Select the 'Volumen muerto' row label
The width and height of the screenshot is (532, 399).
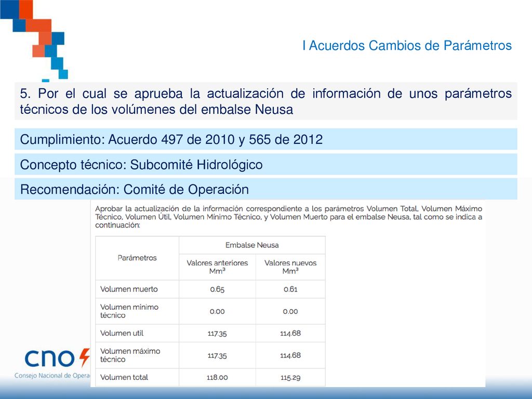tap(129, 289)
